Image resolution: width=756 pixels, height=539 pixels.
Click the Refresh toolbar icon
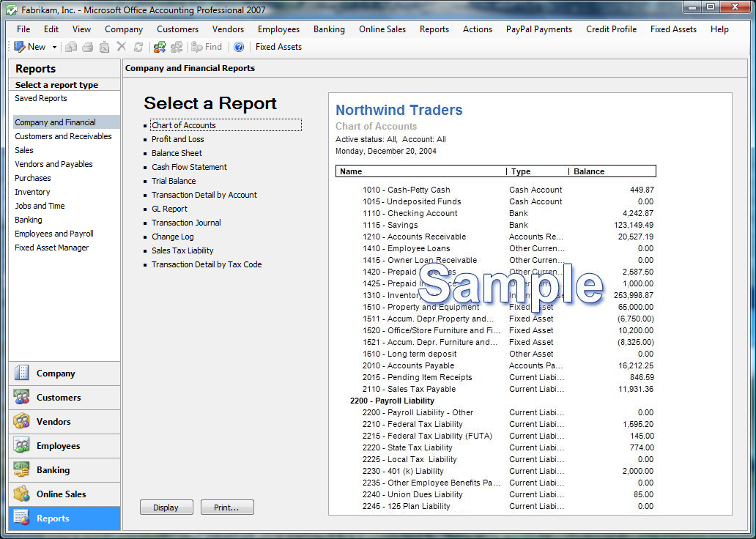pyautogui.click(x=138, y=47)
